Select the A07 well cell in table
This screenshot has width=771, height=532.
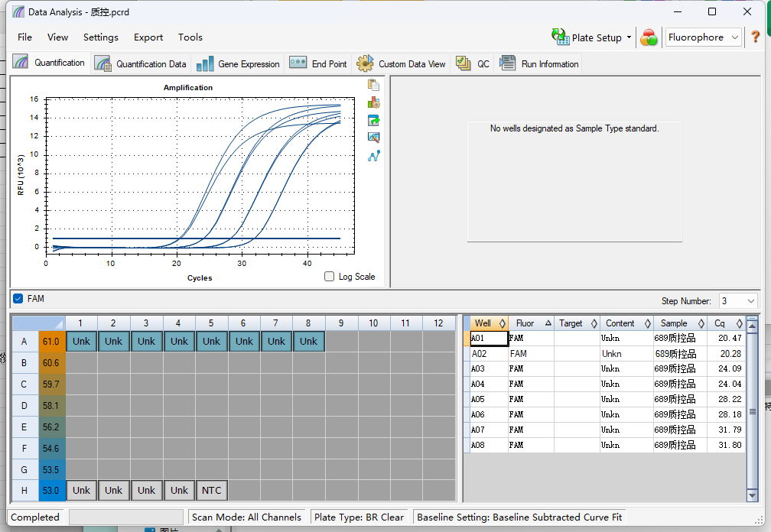click(489, 430)
